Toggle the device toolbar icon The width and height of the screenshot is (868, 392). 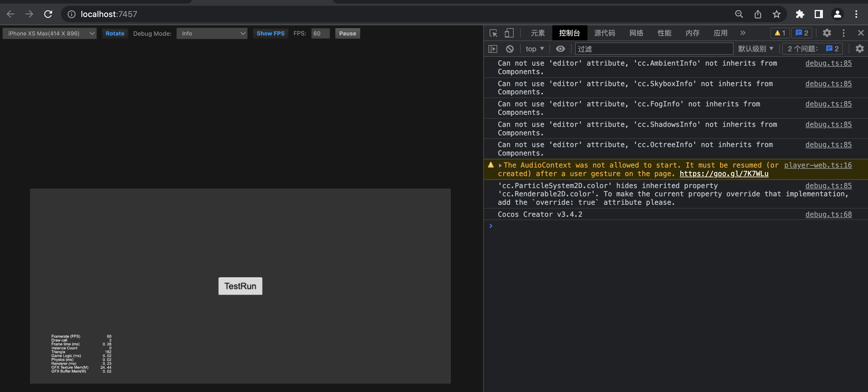[x=509, y=33]
